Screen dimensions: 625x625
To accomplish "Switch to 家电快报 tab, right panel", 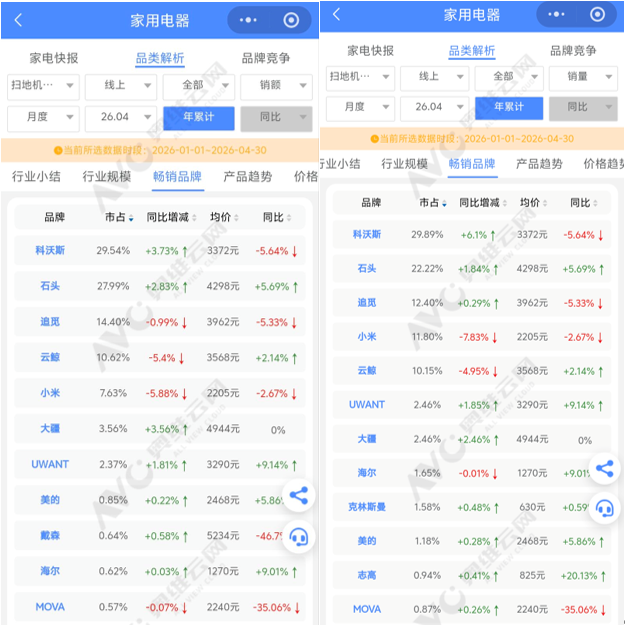I will tap(370, 51).
